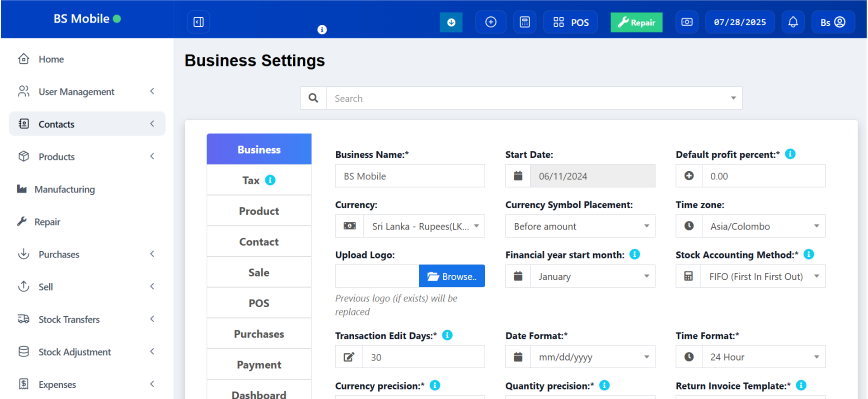Click the blue download arrow icon
The image size is (868, 399).
[451, 22]
